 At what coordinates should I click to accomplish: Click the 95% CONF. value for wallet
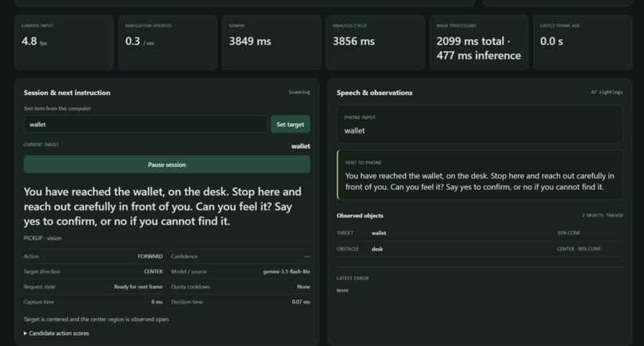click(569, 233)
